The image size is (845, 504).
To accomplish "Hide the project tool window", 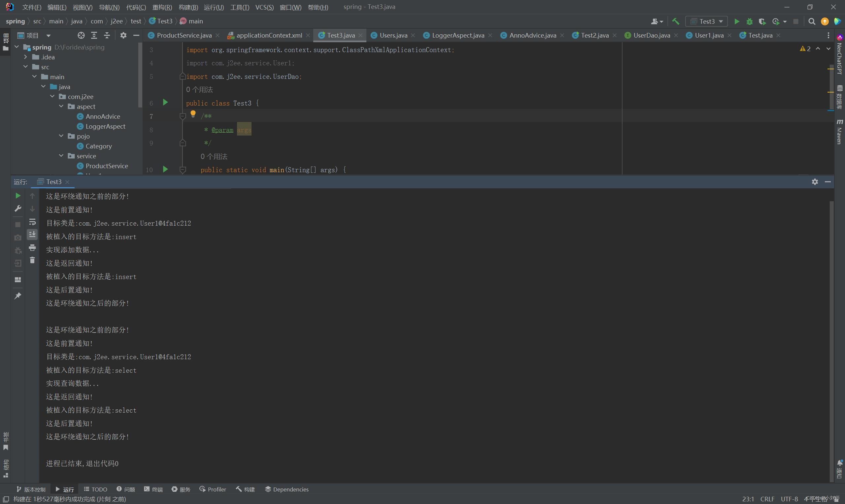I will [x=136, y=35].
